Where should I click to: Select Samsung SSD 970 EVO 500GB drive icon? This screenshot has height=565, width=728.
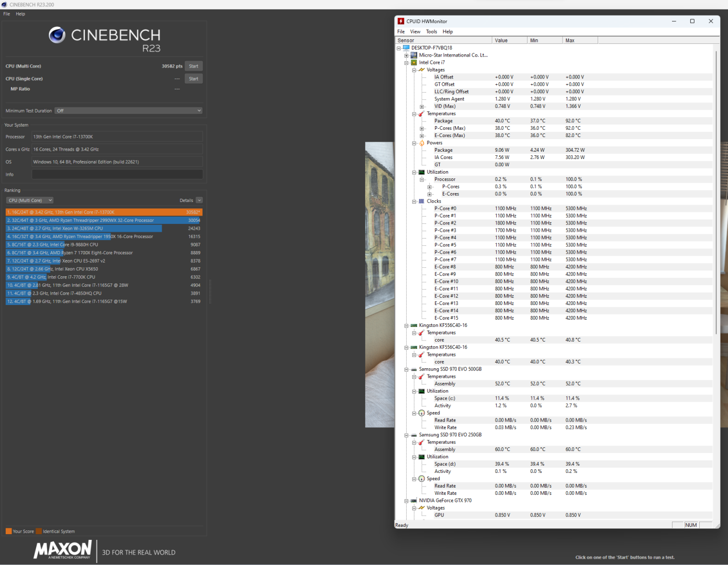414,369
